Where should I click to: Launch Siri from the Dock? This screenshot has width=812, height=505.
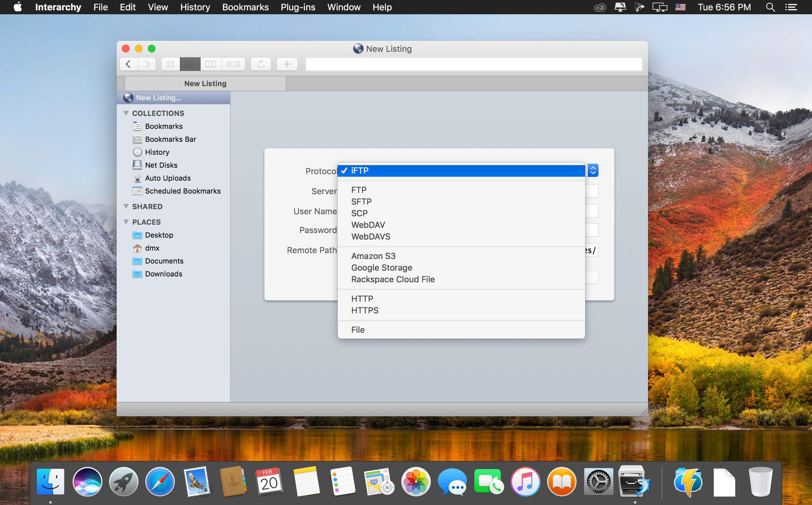click(x=87, y=482)
